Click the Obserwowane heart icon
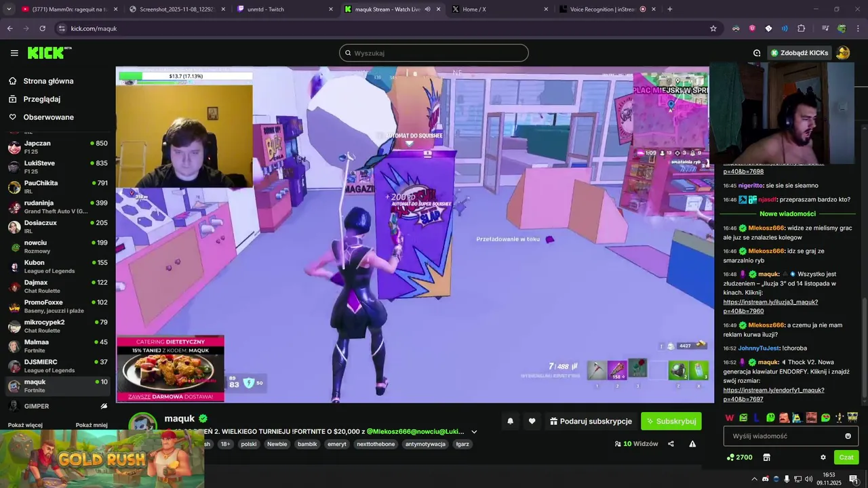This screenshot has width=868, height=488. 12,117
